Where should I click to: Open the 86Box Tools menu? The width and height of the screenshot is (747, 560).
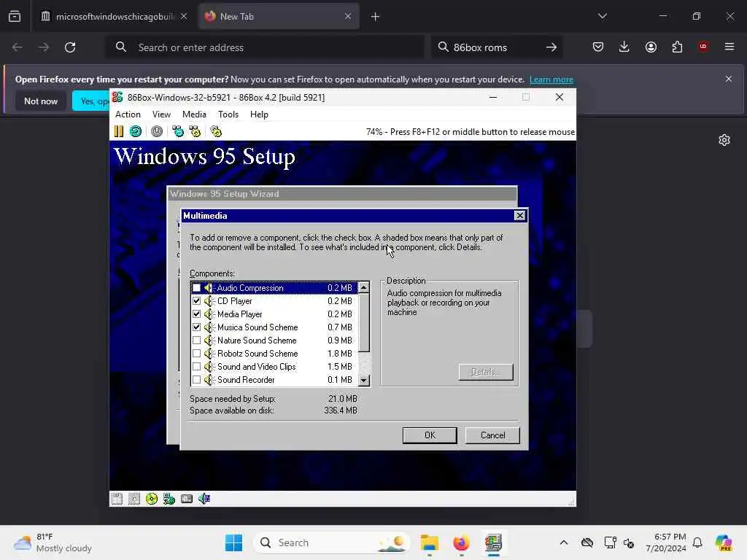click(x=228, y=114)
